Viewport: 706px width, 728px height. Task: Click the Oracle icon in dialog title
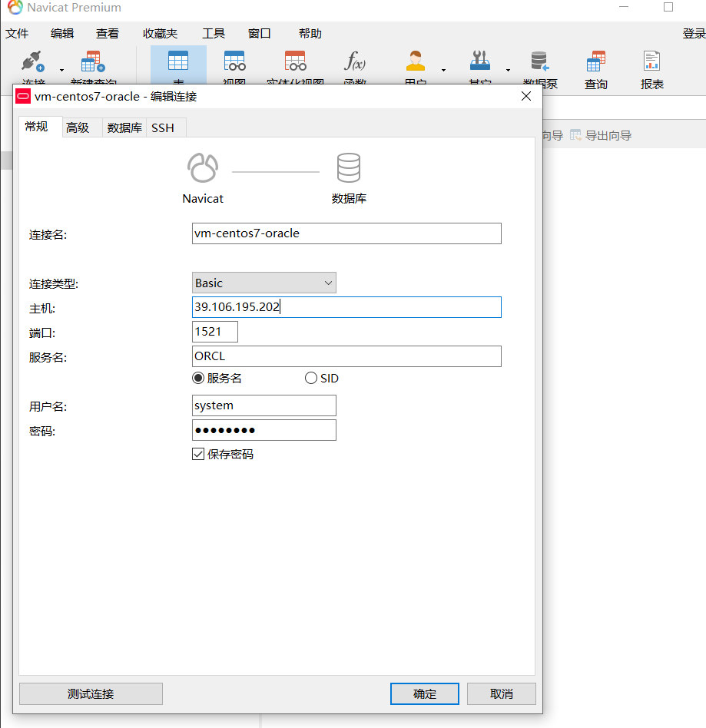[23, 96]
